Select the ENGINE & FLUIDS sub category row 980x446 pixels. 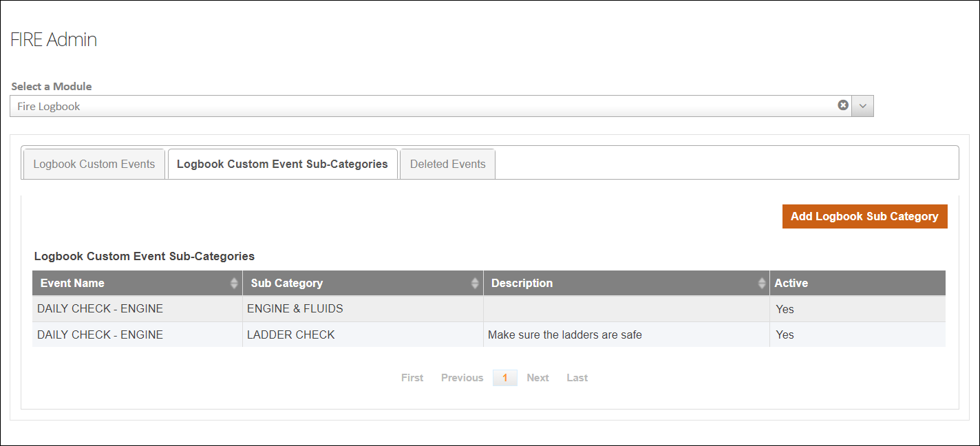click(x=295, y=309)
